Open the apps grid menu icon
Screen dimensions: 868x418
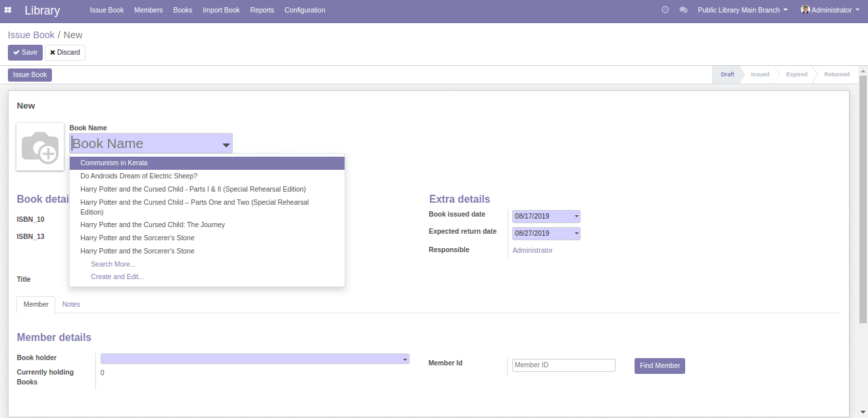tap(8, 10)
